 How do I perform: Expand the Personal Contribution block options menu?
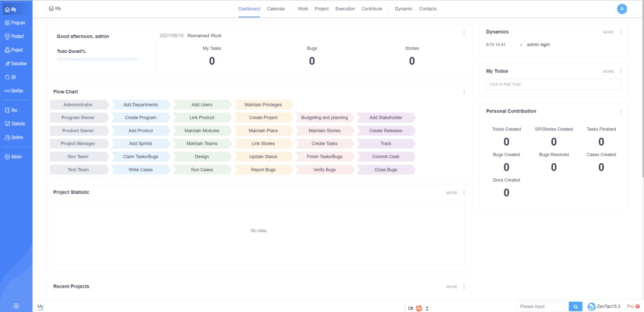pos(620,112)
